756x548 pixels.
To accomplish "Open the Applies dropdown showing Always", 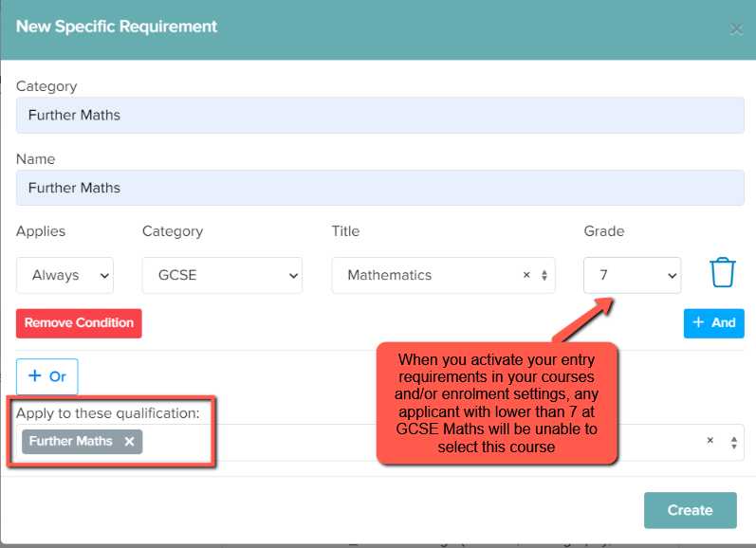I will [x=65, y=275].
